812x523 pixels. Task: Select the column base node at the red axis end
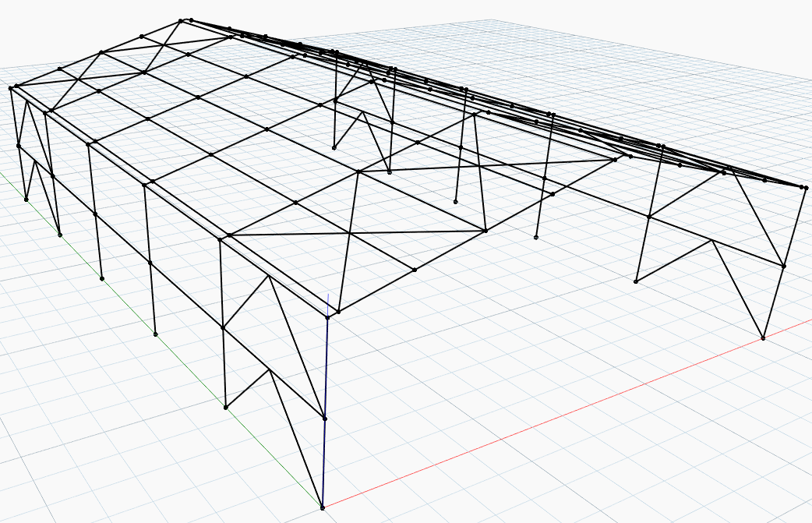[x=763, y=338]
